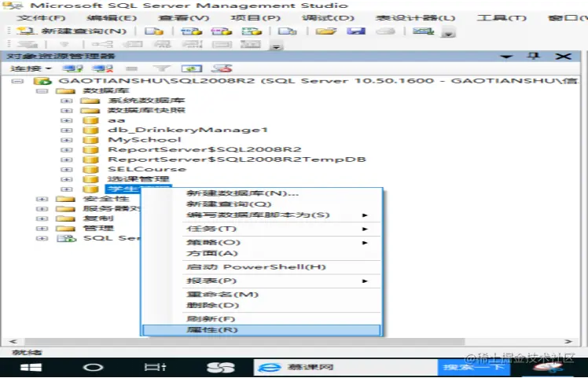Click the horizontal scrollbar right arrow
This screenshot has width=588, height=378.
568,341
